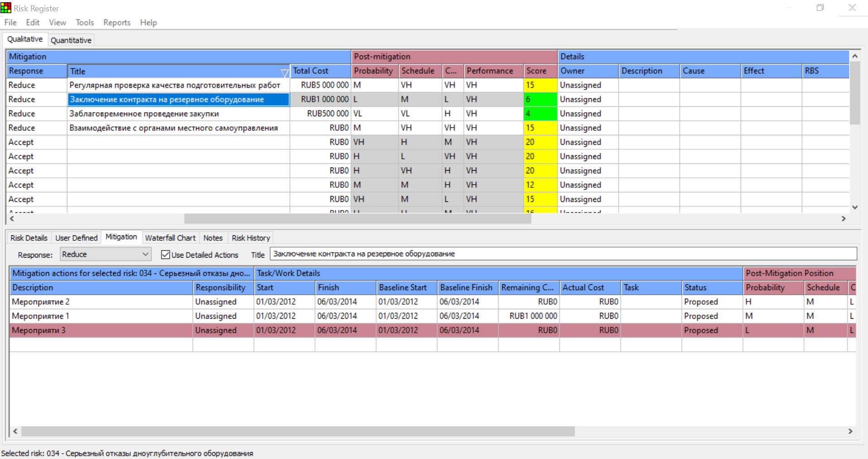Click the mitigation Title text field
The width and height of the screenshot is (868, 459).
pos(563,254)
